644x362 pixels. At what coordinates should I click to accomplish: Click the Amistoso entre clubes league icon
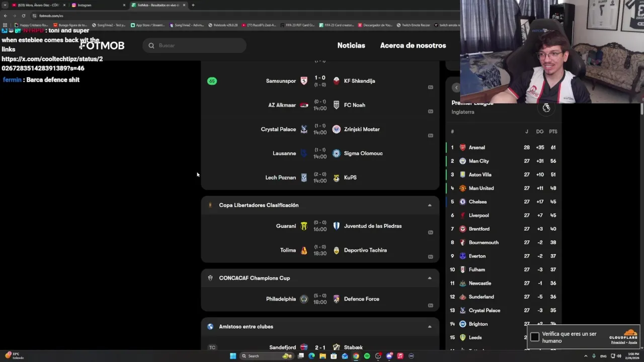tap(210, 327)
